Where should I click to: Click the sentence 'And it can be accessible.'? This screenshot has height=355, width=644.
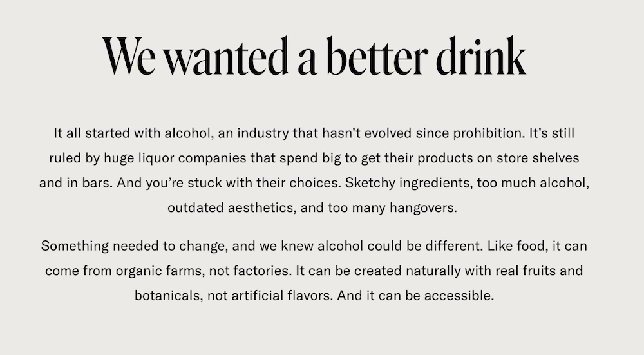point(415,296)
